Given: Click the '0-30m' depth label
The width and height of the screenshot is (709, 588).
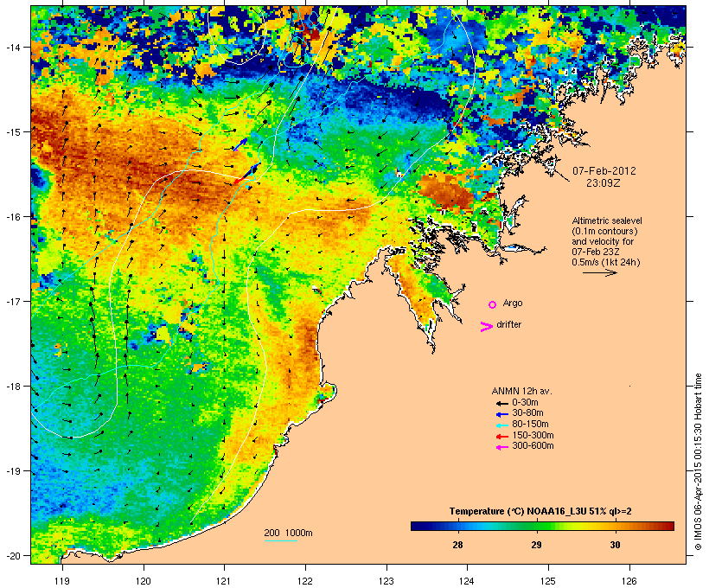Looking at the screenshot, I should (526, 403).
